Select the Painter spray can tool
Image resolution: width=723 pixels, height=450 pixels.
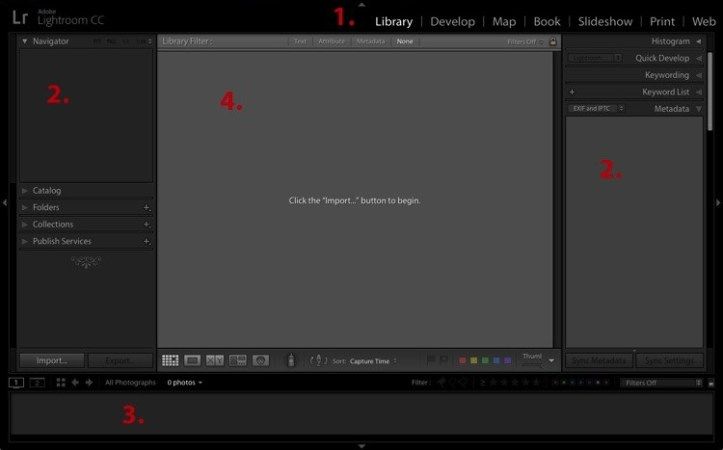click(291, 360)
